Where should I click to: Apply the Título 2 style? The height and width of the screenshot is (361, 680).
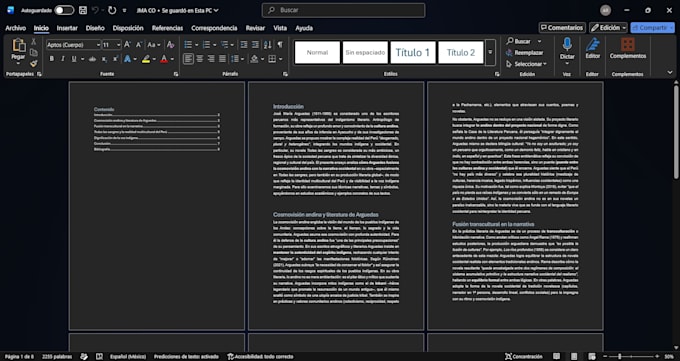pyautogui.click(x=461, y=53)
